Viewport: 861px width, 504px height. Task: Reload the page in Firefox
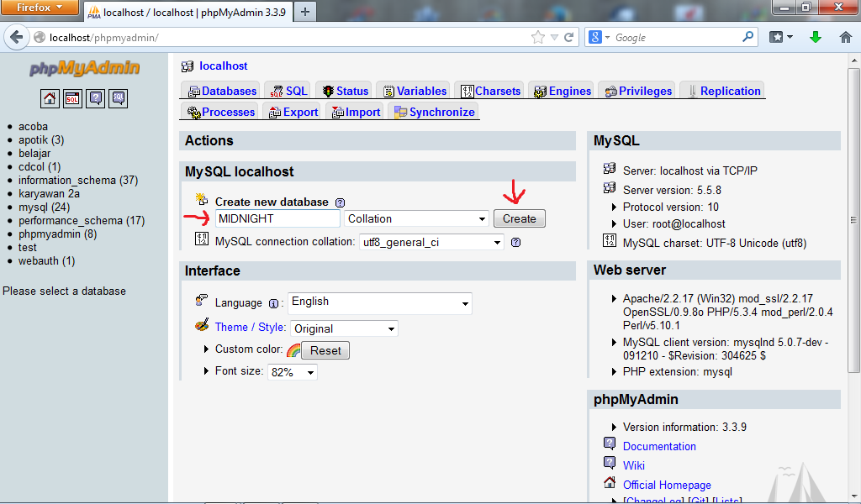click(x=569, y=37)
